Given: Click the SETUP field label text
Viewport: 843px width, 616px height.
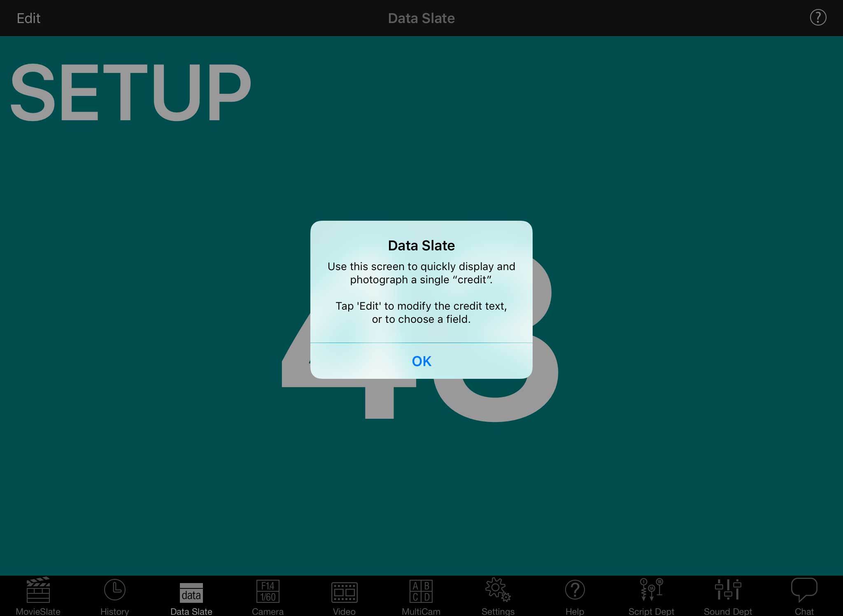Looking at the screenshot, I should tap(130, 92).
